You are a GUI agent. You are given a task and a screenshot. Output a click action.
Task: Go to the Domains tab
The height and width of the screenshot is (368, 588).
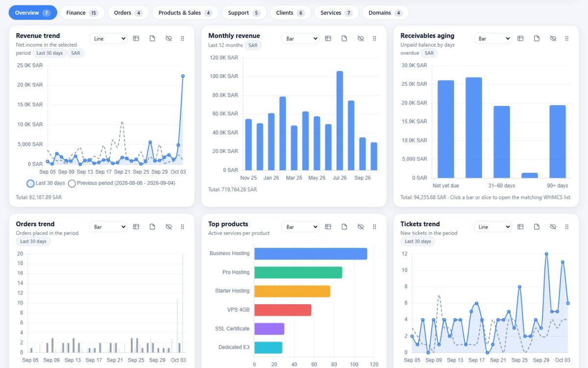[x=386, y=13]
